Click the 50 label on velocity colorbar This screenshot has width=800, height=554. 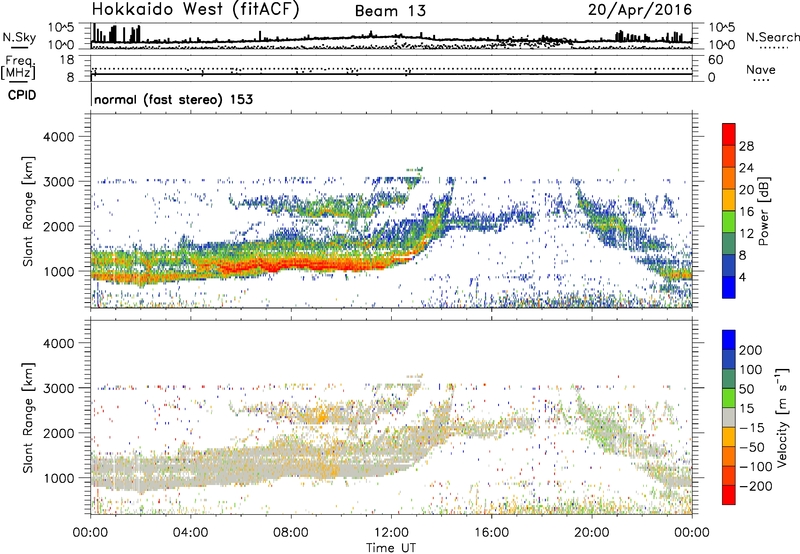(746, 389)
